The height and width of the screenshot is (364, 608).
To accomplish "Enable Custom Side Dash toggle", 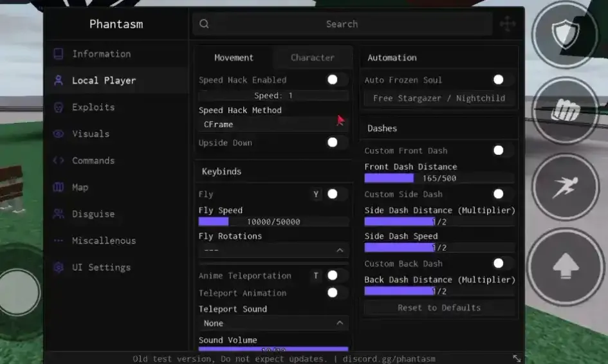I will 502,194.
